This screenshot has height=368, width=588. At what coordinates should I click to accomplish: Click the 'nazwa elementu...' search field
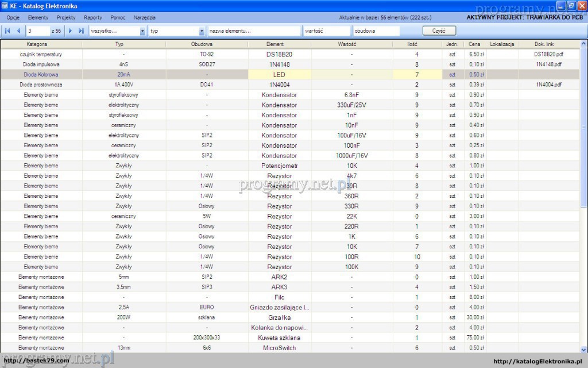point(254,31)
